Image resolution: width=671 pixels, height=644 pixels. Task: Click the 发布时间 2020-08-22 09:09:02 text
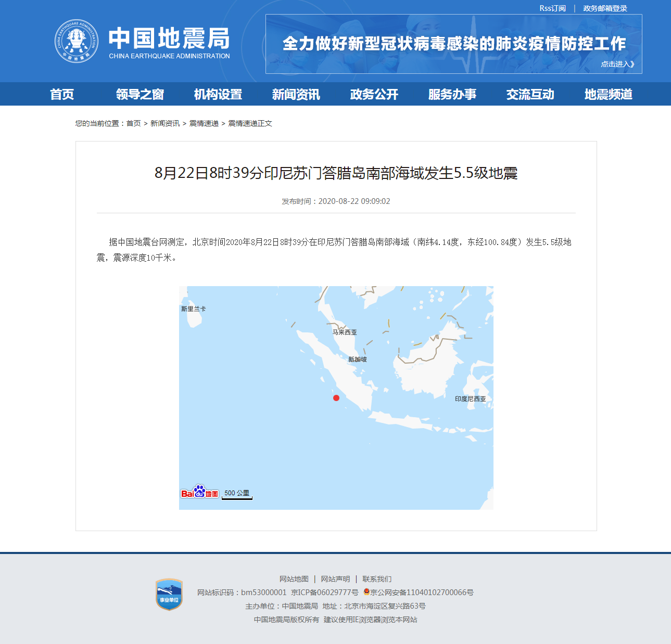point(336,201)
